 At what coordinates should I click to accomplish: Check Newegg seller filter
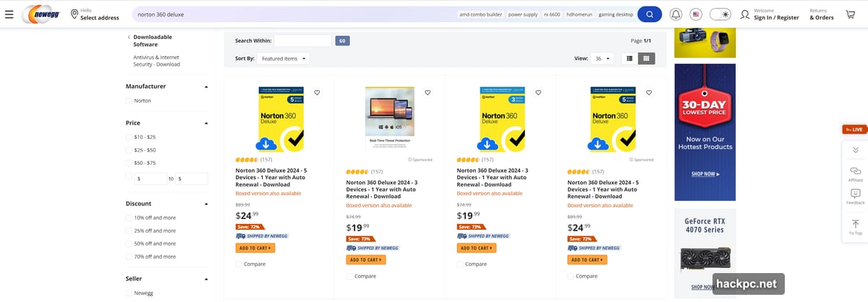pos(129,293)
